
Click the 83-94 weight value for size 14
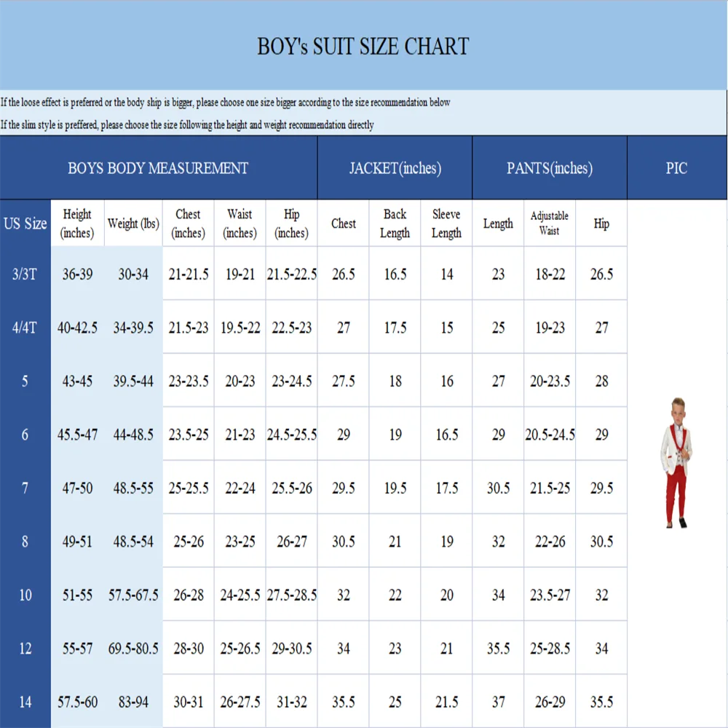tap(133, 702)
